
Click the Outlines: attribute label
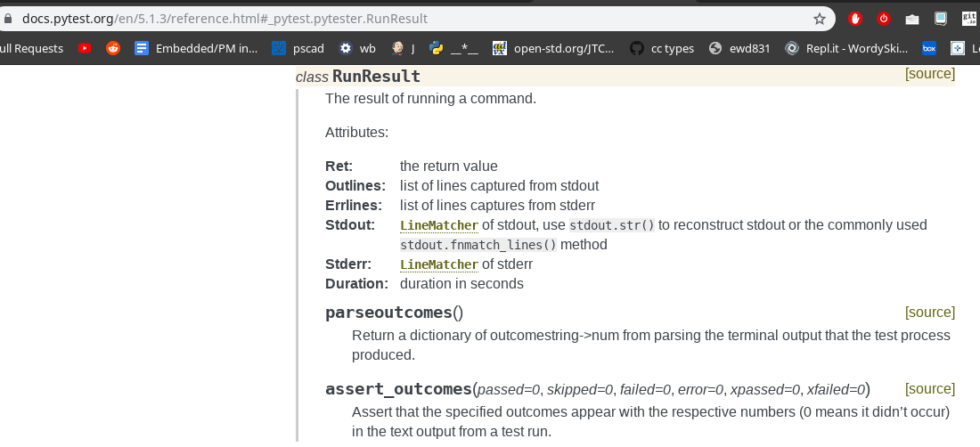355,185
